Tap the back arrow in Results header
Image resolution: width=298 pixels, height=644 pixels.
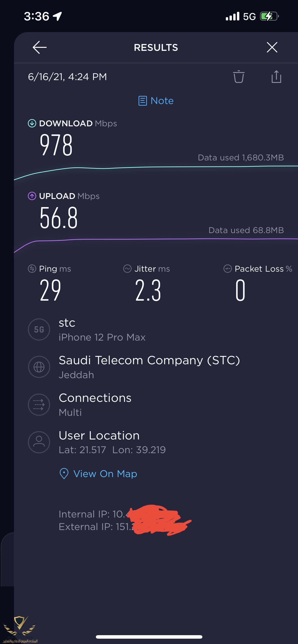39,48
